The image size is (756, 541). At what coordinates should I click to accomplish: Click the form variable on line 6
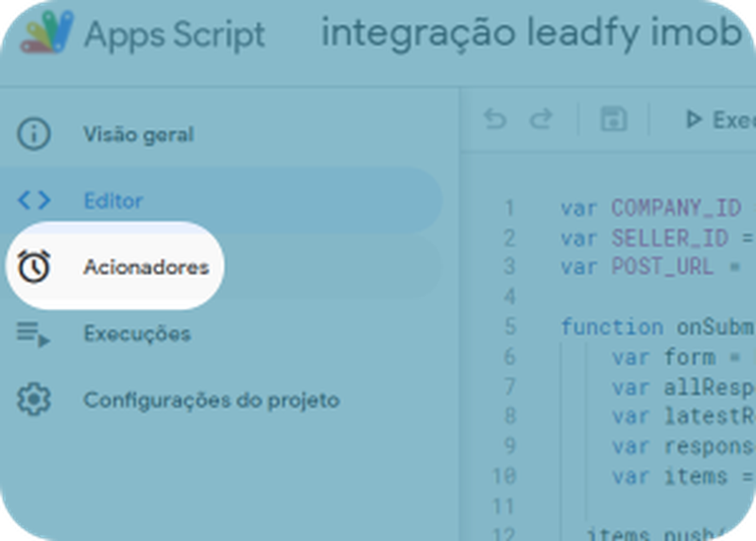[x=690, y=357]
